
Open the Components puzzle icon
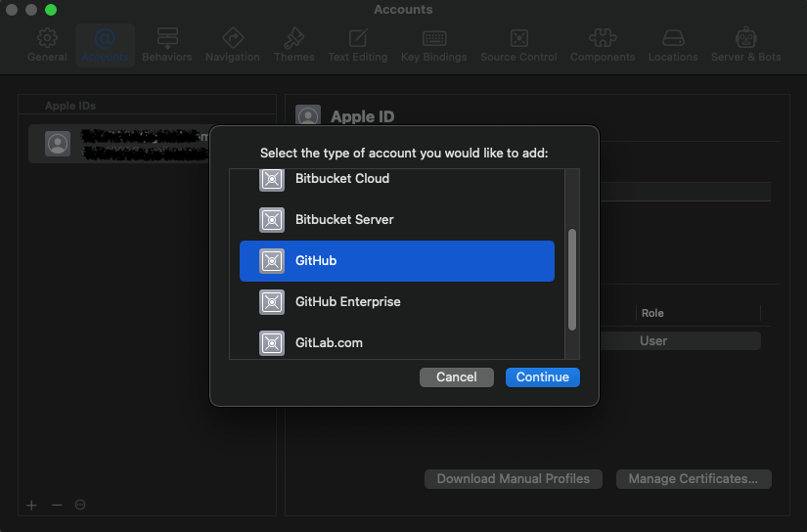pyautogui.click(x=603, y=37)
